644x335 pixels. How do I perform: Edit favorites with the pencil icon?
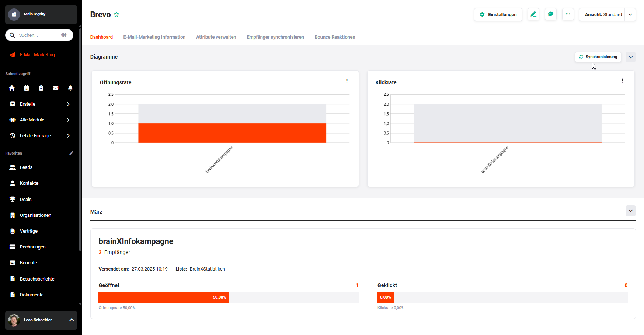click(x=72, y=153)
